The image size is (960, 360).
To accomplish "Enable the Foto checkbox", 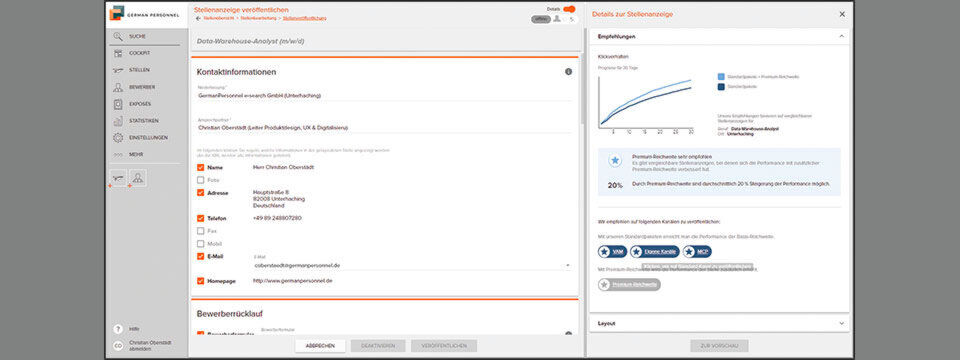I will tap(200, 180).
